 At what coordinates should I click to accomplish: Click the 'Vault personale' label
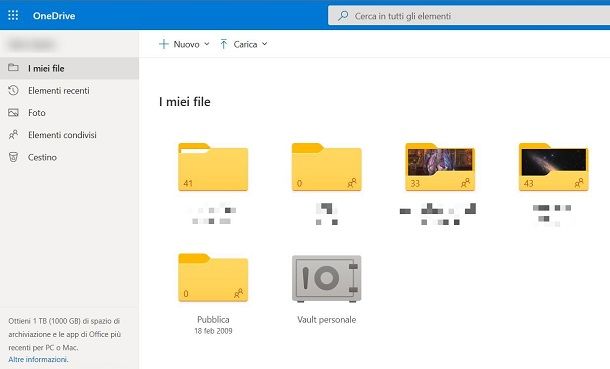[327, 320]
